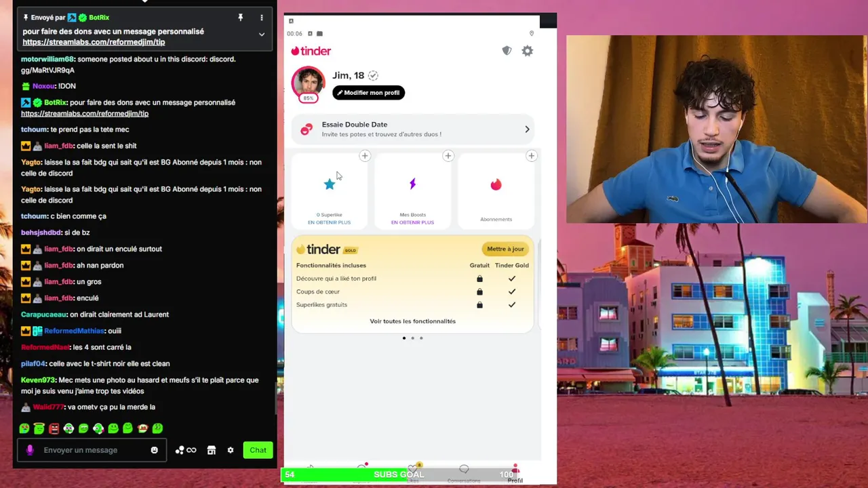The width and height of the screenshot is (868, 488).
Task: Click lock icon for Coups de cœur
Action: click(479, 291)
